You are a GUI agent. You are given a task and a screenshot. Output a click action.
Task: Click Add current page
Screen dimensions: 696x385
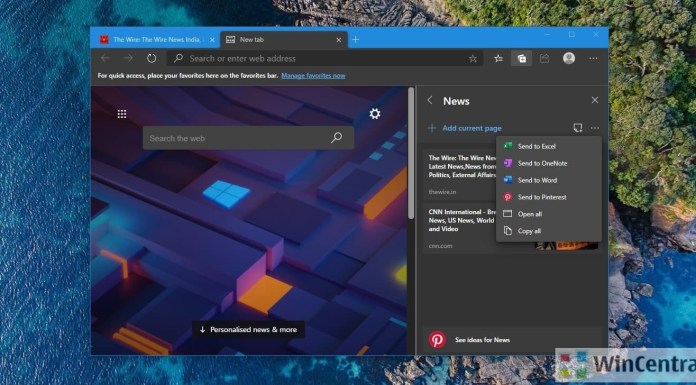(x=465, y=128)
